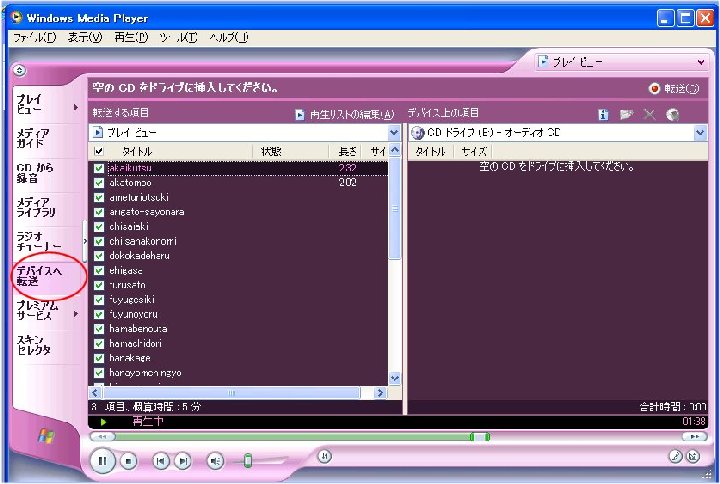The height and width of the screenshot is (484, 720).
Task: Uncheck the chisaiaki track checkbox
Action: pyautogui.click(x=99, y=226)
